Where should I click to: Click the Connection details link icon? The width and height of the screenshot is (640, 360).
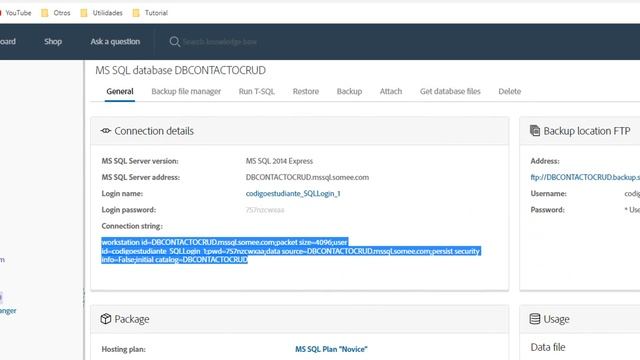pos(106,131)
